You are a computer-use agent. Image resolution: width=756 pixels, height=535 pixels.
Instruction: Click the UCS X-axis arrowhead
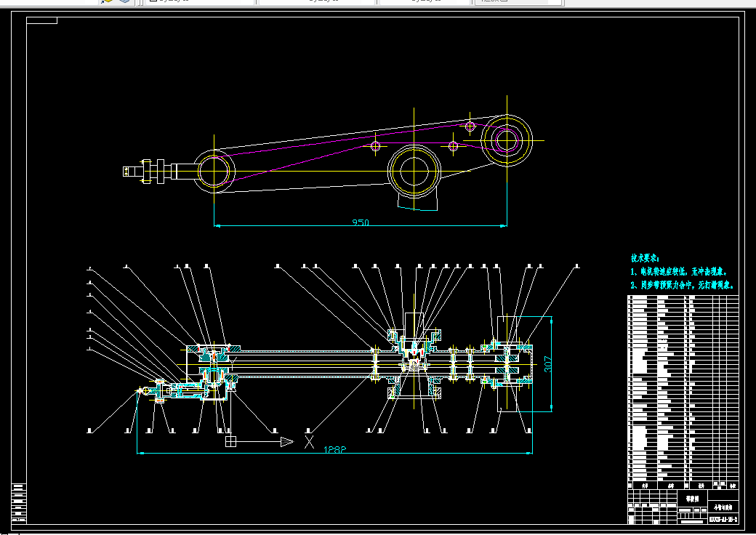pos(287,441)
